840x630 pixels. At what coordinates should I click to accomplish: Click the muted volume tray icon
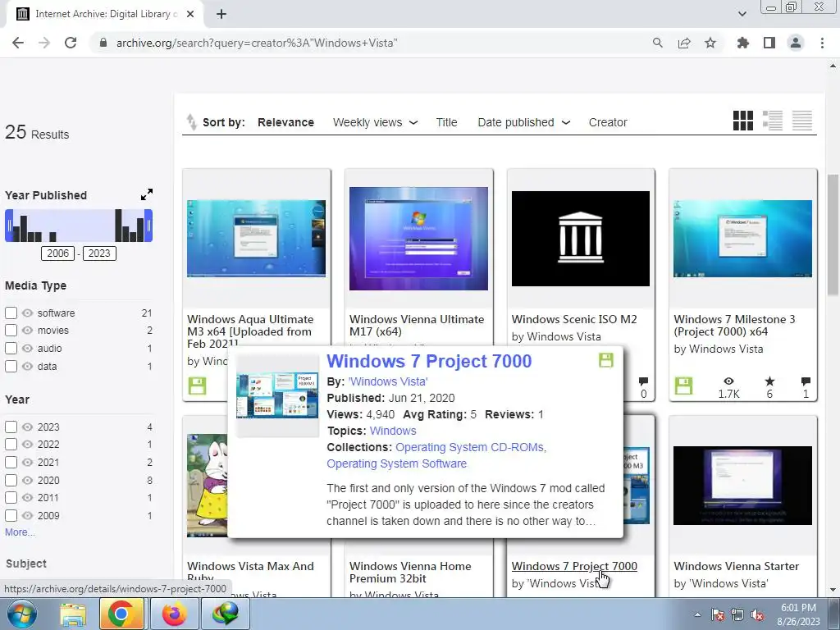[757, 614]
